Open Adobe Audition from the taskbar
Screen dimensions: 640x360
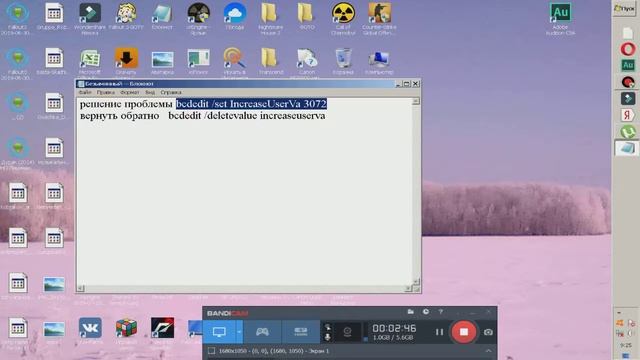[x=628, y=65]
